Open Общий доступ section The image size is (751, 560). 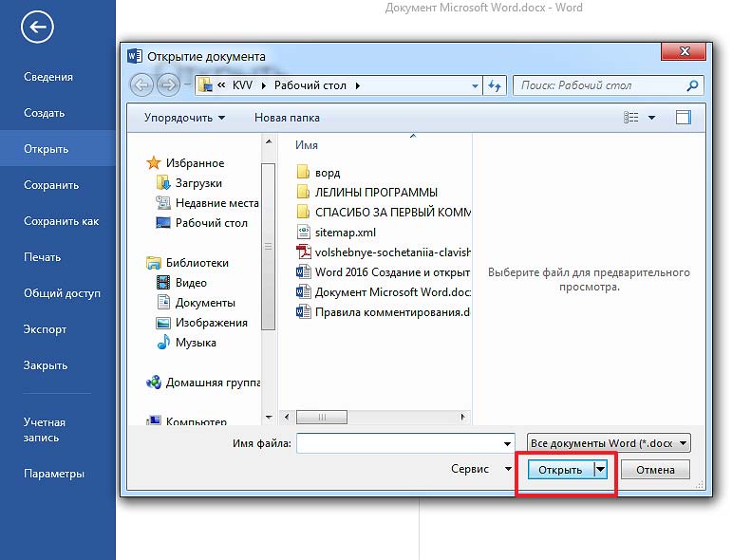click(x=63, y=293)
